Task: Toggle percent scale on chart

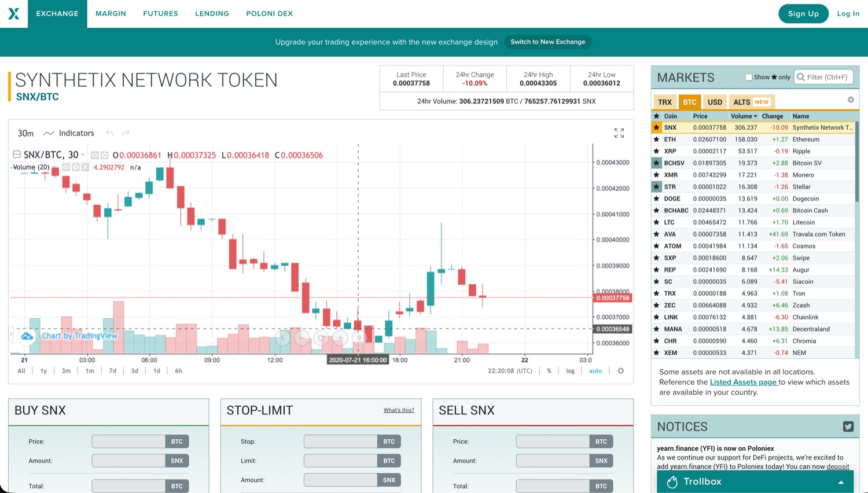Action: pyautogui.click(x=549, y=371)
